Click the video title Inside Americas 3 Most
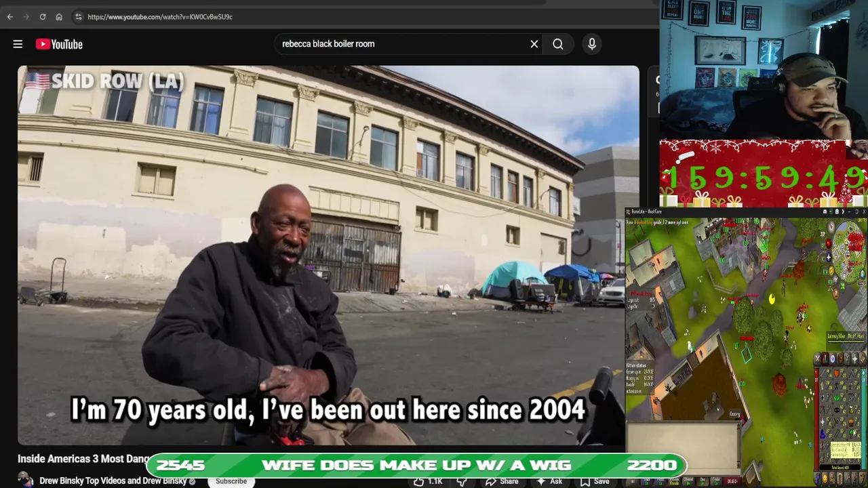Viewport: 868px width, 488px height. tap(83, 459)
